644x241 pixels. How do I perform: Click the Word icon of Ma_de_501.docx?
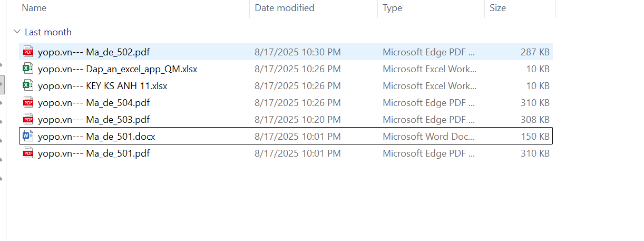click(28, 137)
